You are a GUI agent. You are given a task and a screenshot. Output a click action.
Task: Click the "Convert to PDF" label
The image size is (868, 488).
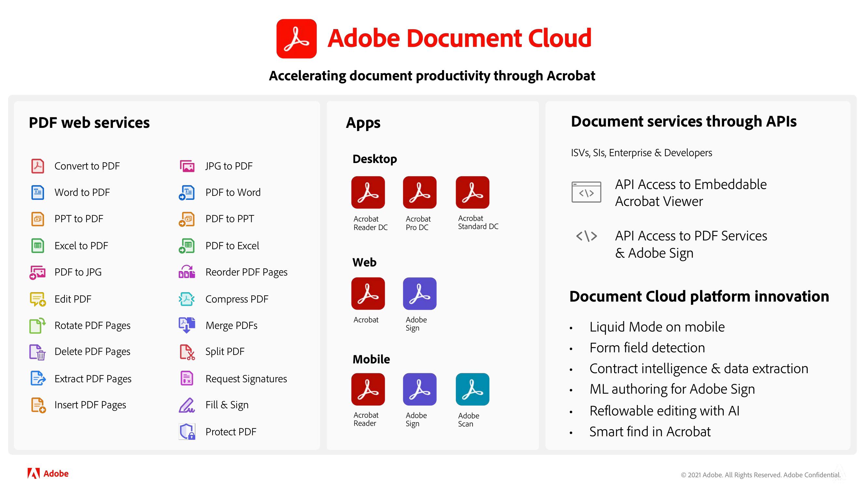(87, 166)
